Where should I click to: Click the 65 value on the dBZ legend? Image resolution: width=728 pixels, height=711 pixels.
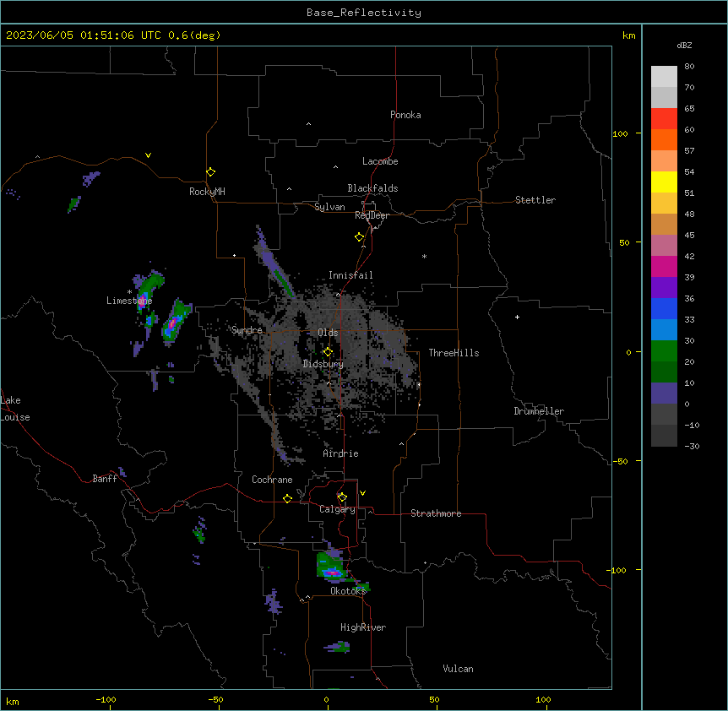(x=689, y=109)
